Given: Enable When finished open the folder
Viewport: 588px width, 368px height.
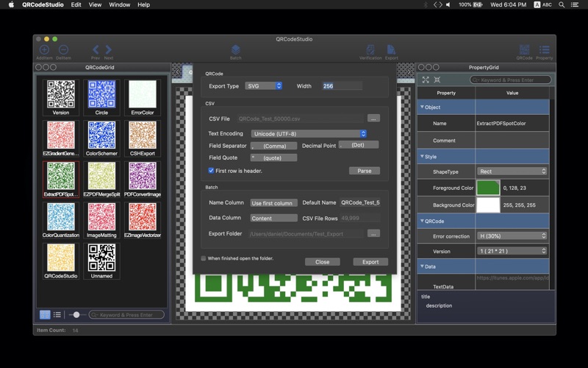Looking at the screenshot, I should click(x=204, y=258).
